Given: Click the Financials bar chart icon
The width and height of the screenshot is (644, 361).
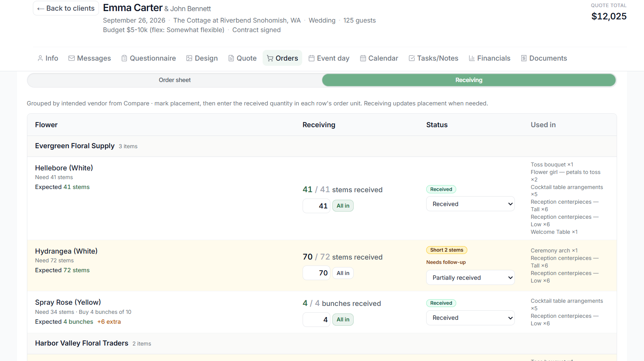Looking at the screenshot, I should [x=472, y=58].
